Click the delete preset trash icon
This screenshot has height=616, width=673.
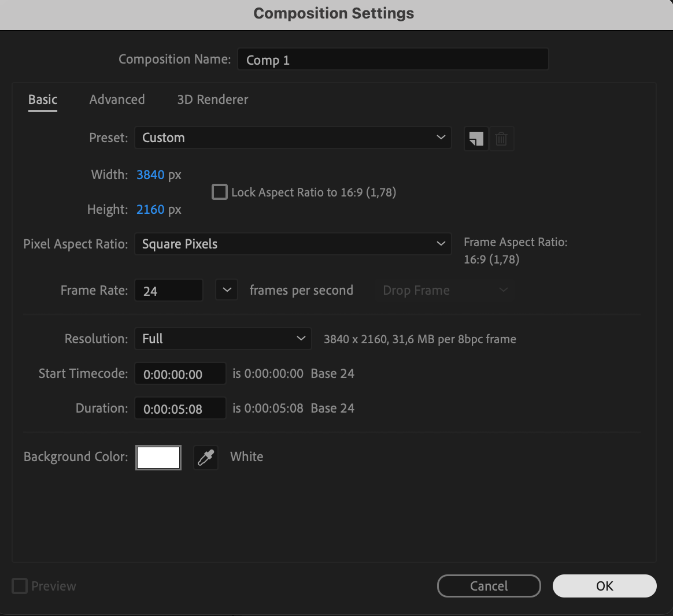(501, 139)
